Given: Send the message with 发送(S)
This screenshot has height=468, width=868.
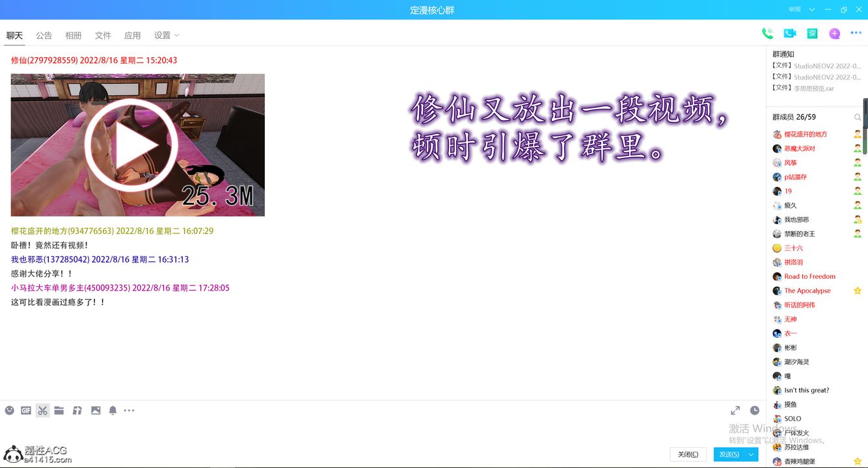Looking at the screenshot, I should click(730, 454).
